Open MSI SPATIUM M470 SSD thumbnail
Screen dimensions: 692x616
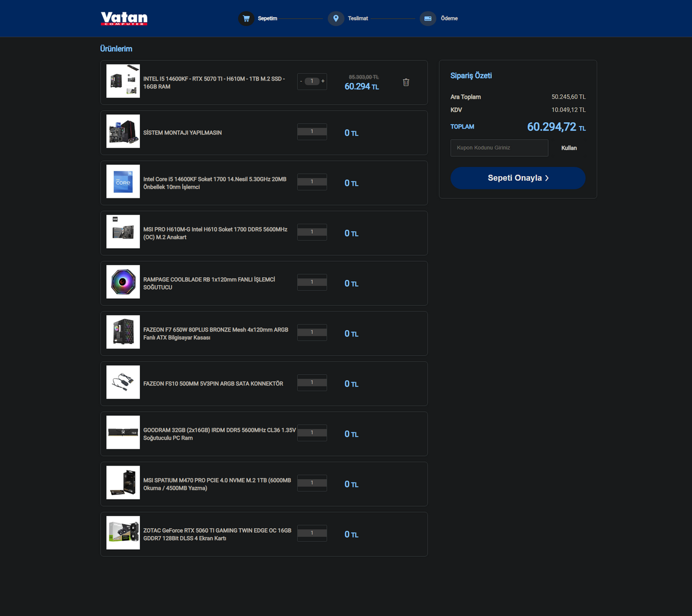(123, 483)
